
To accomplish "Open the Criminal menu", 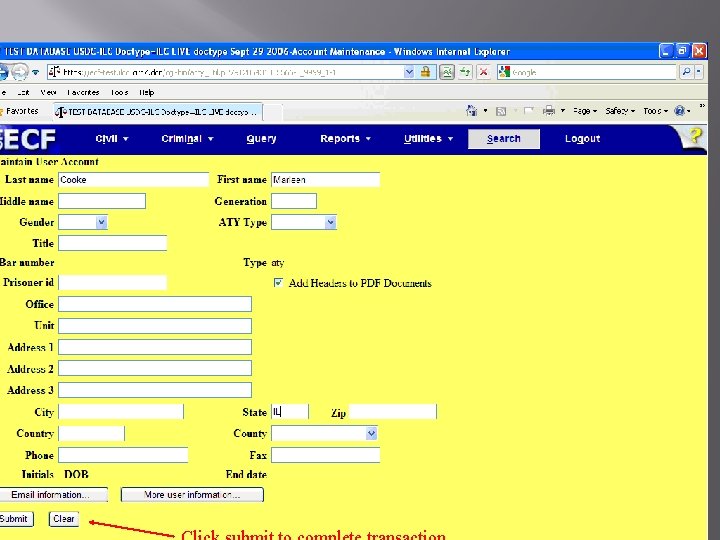I will click(x=187, y=139).
